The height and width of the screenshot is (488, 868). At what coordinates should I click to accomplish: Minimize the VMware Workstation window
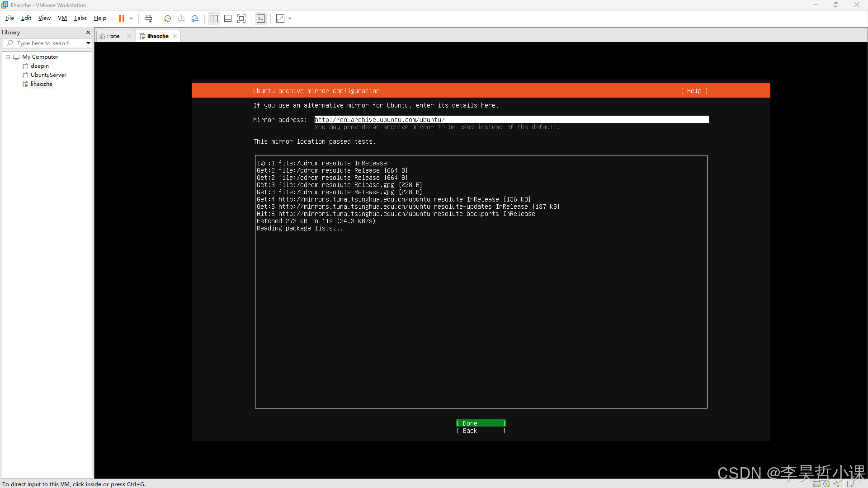[x=816, y=5]
